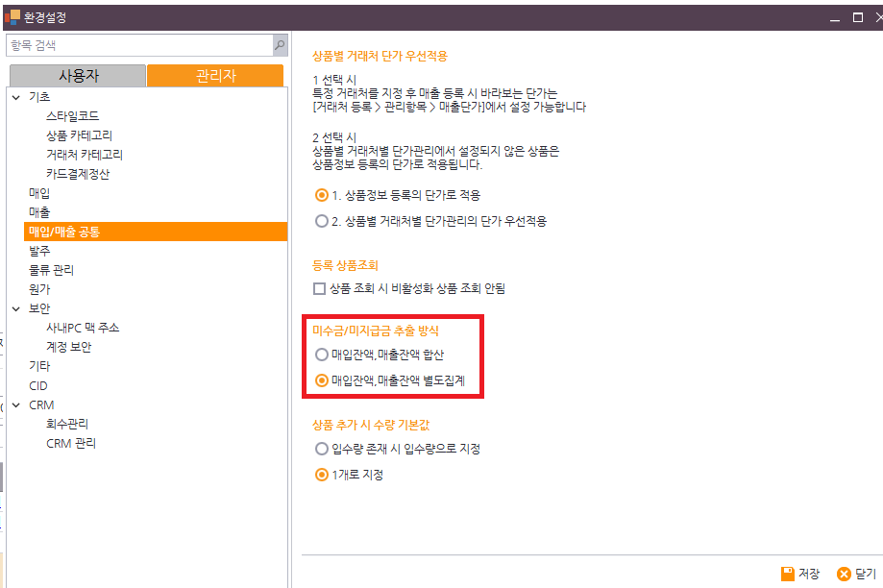Image resolution: width=883 pixels, height=588 pixels.
Task: Choose 매입잔액,매출잔액 합산 radio button
Action: (x=322, y=355)
